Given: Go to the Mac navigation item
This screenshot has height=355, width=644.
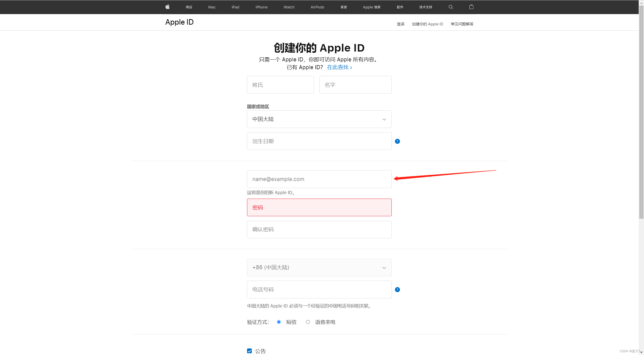Looking at the screenshot, I should [x=212, y=7].
